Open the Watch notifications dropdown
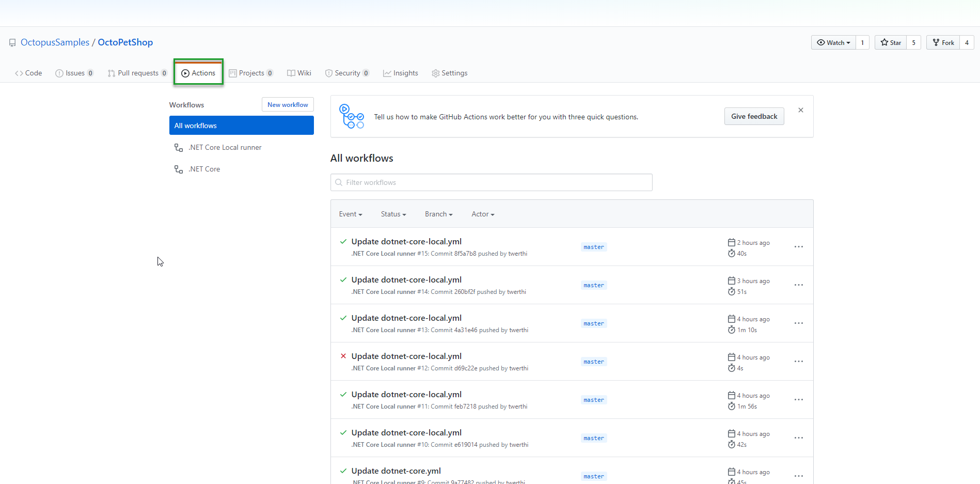 833,42
